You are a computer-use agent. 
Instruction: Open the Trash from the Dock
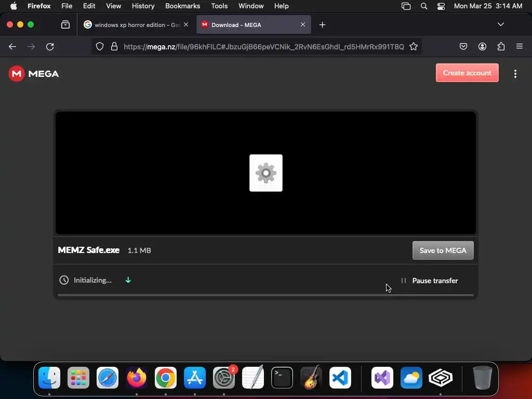(483, 377)
